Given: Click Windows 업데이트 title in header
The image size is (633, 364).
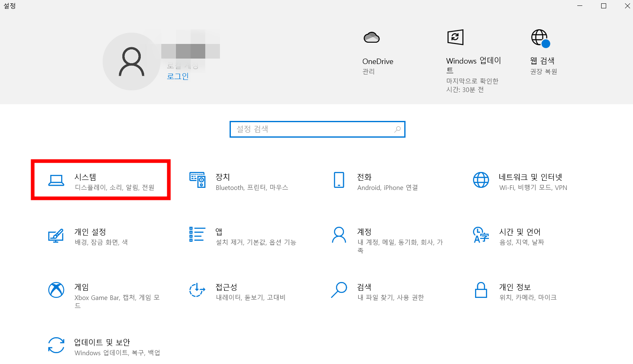Looking at the screenshot, I should (x=474, y=65).
